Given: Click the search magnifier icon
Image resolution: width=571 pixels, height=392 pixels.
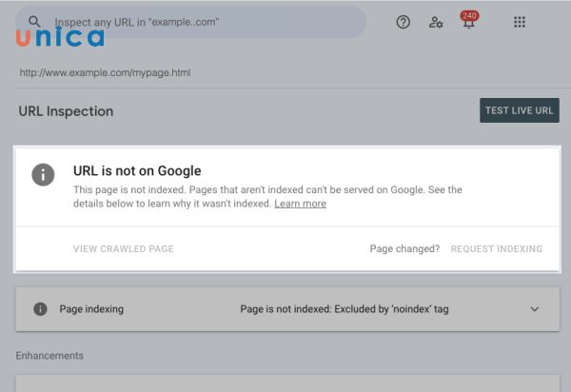Looking at the screenshot, I should pyautogui.click(x=35, y=21).
